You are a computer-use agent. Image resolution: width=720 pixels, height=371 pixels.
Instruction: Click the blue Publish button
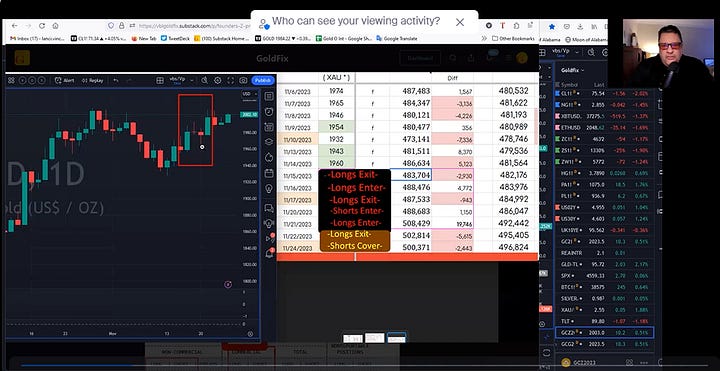(263, 80)
